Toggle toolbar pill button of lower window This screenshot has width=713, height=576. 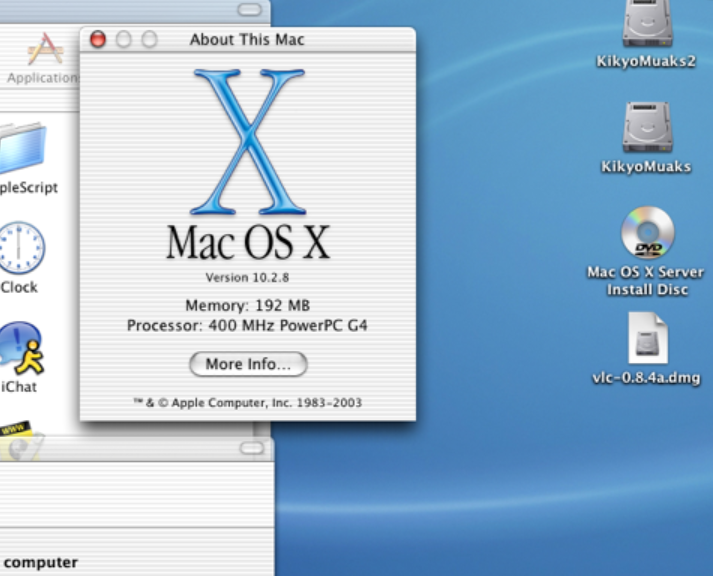click(251, 448)
